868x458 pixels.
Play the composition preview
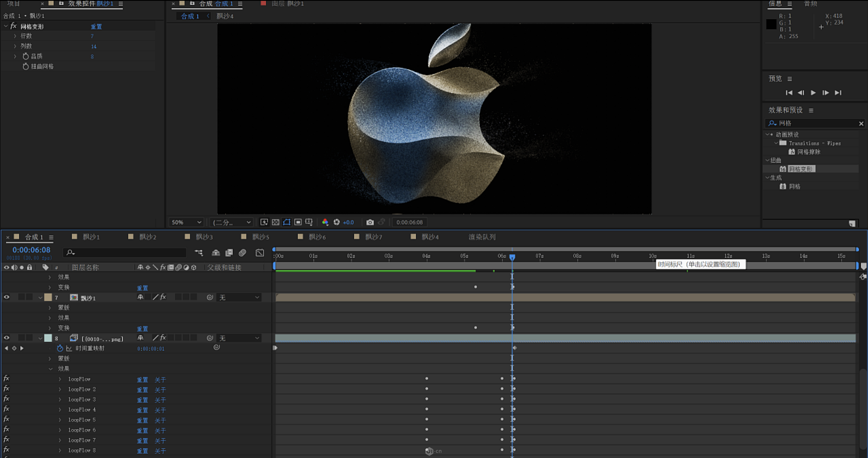tap(813, 92)
